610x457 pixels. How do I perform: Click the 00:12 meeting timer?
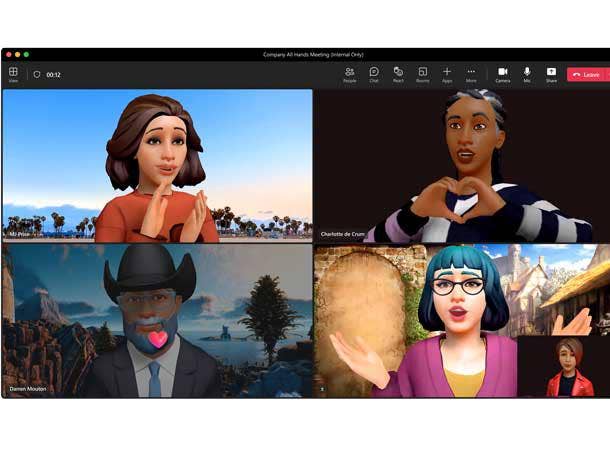coord(53,74)
